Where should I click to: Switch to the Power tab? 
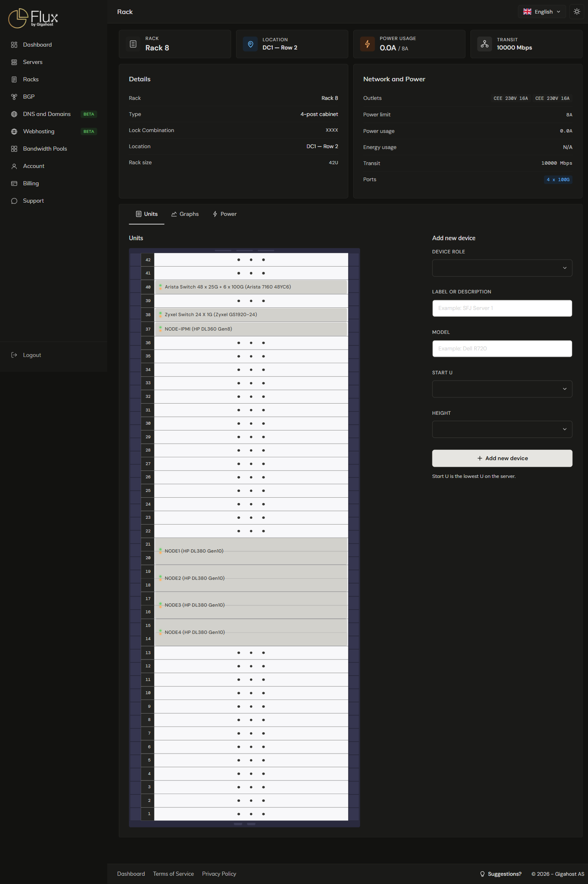(x=224, y=214)
